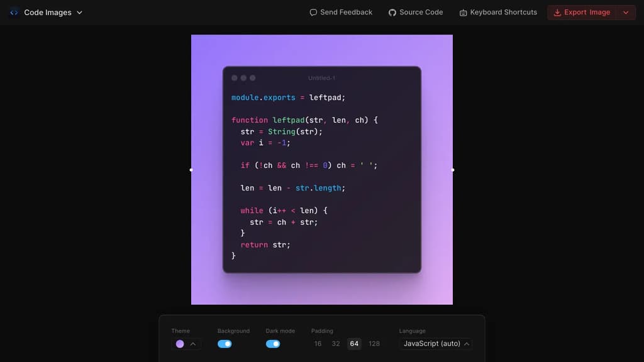Disable the Background toggle

point(225,344)
